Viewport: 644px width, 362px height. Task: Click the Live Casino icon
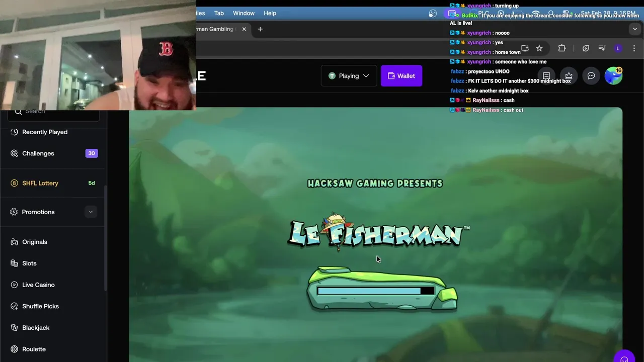point(14,285)
